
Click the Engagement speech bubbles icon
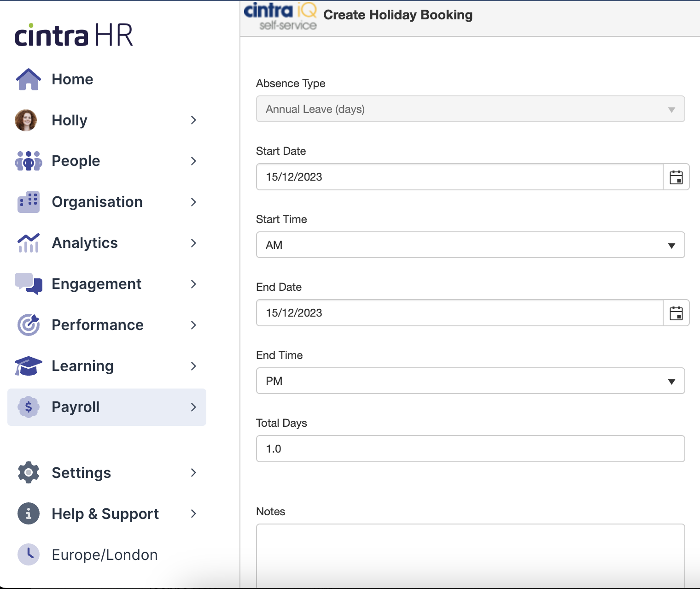(29, 283)
